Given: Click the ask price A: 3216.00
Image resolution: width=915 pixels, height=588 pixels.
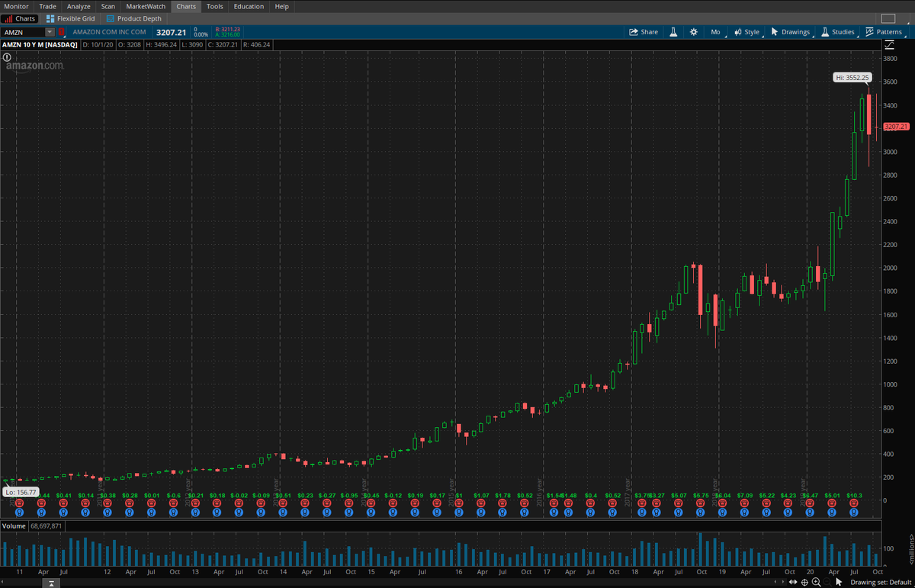Looking at the screenshot, I should pos(228,34).
